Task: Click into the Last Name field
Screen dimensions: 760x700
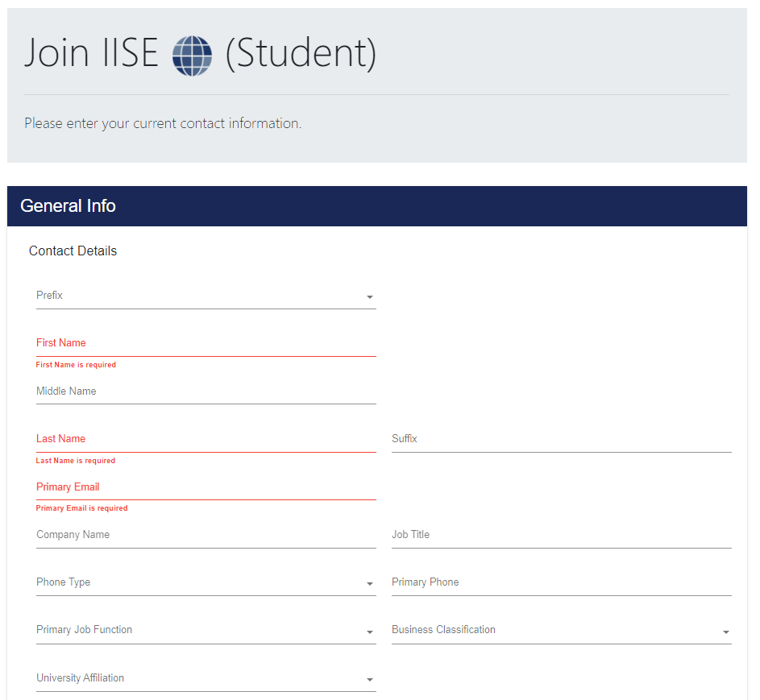Action: click(206, 439)
